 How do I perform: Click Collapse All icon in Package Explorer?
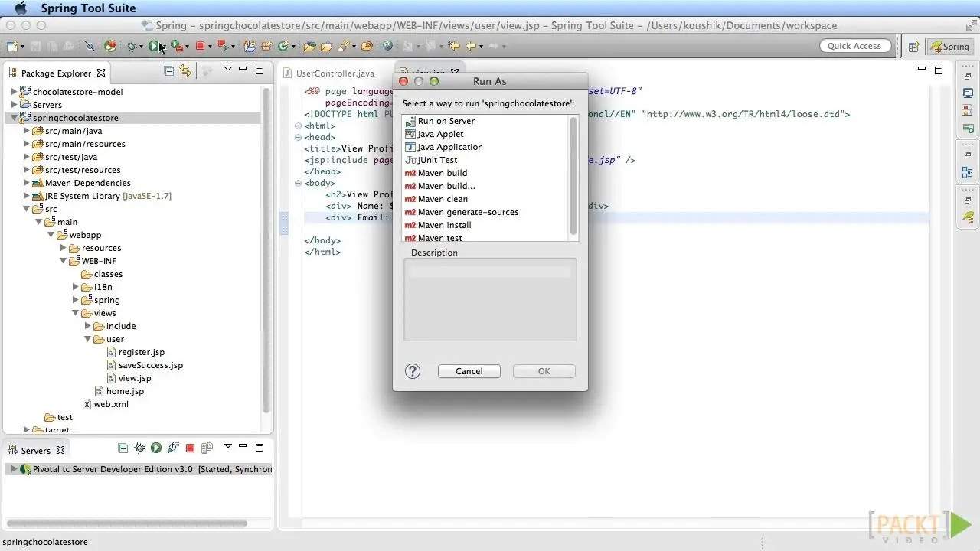[x=168, y=70]
